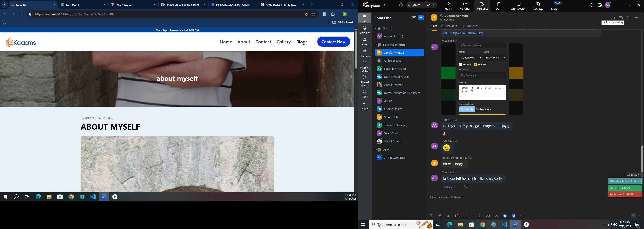Open Chrome extensions puzzle icon
Screen dimensions: 644x229
tap(333, 14)
